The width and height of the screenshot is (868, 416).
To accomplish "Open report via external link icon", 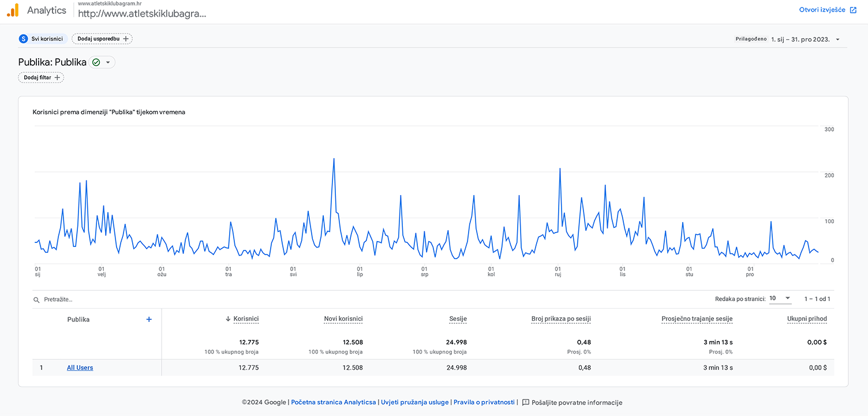I will pyautogui.click(x=853, y=10).
